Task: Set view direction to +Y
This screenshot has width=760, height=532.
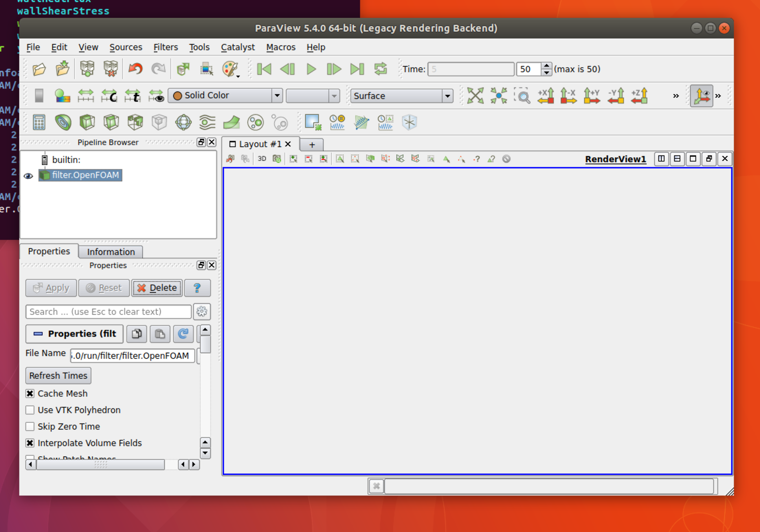Action: click(592, 96)
